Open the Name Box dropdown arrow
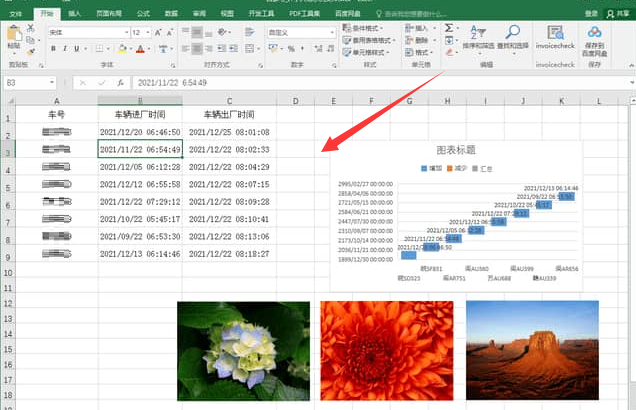 pyautogui.click(x=51, y=83)
